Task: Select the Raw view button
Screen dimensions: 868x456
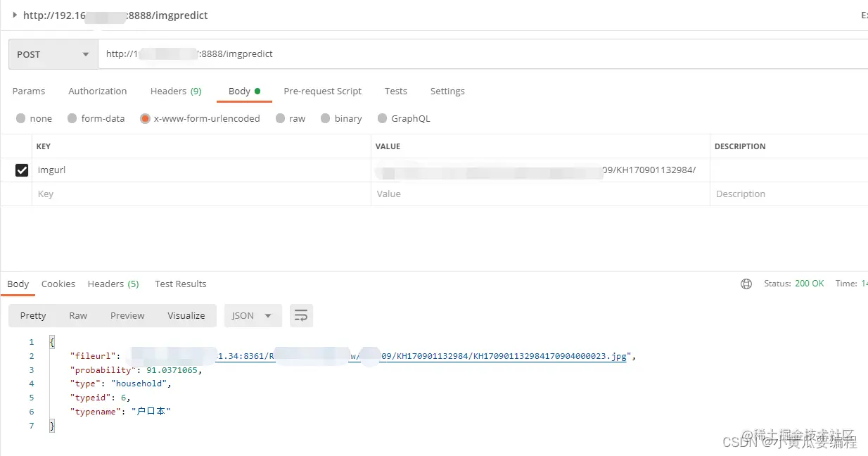Action: [78, 316]
